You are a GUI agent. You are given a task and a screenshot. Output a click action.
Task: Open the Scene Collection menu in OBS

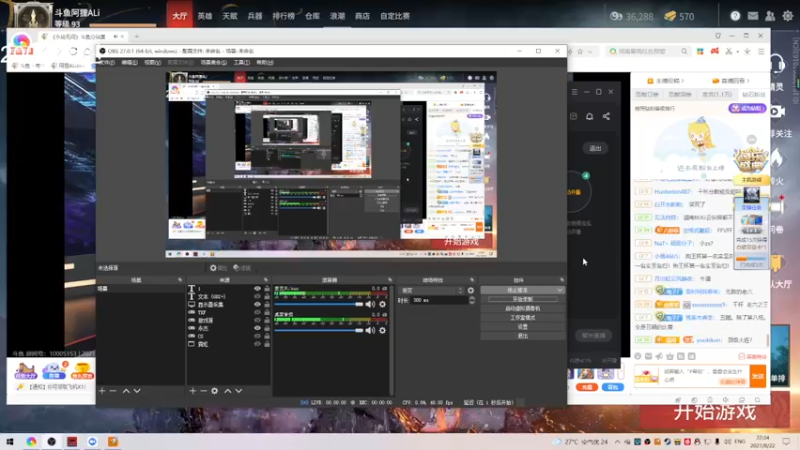pos(214,62)
